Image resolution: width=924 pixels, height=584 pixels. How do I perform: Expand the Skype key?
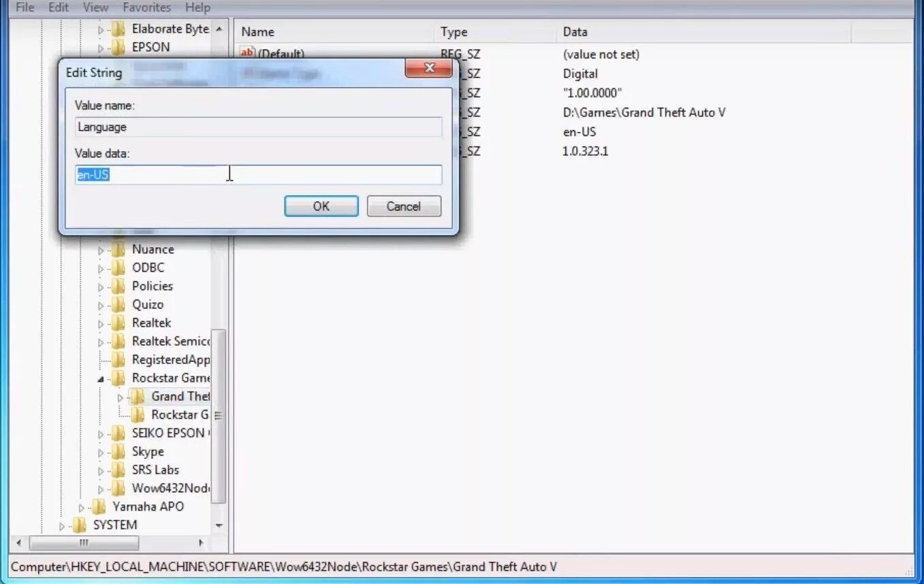coord(101,452)
